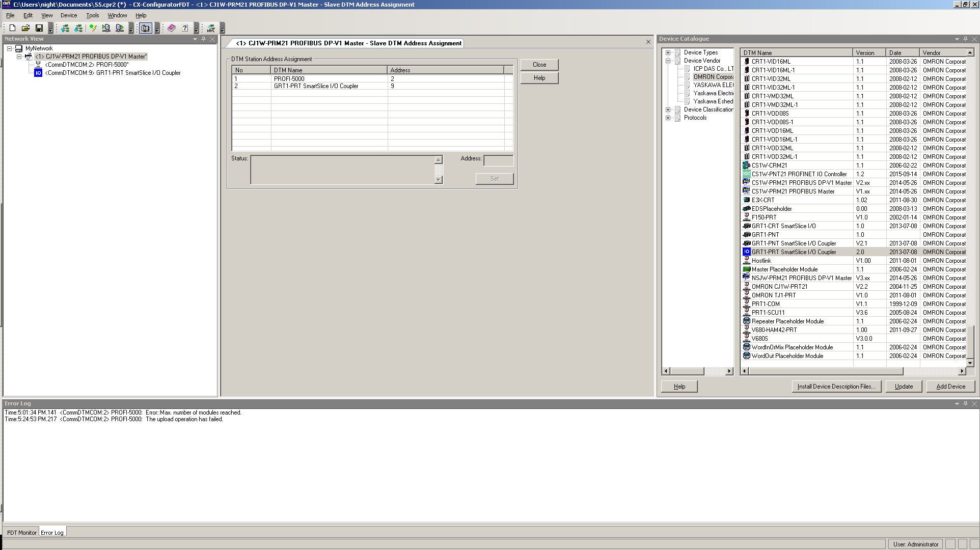The height and width of the screenshot is (550, 980).
Task: Switch to the FDT Monitor tab
Action: (21, 532)
